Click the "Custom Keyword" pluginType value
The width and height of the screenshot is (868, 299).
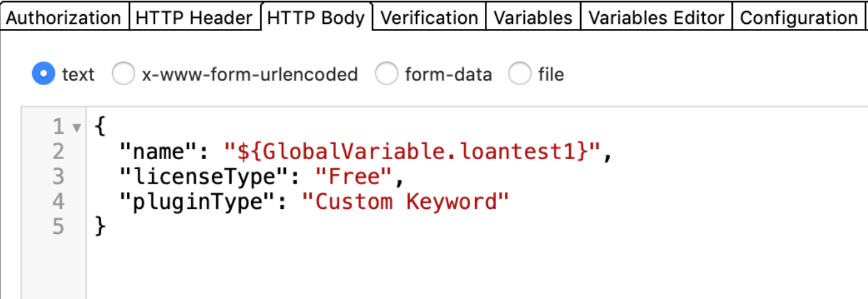pos(406,202)
